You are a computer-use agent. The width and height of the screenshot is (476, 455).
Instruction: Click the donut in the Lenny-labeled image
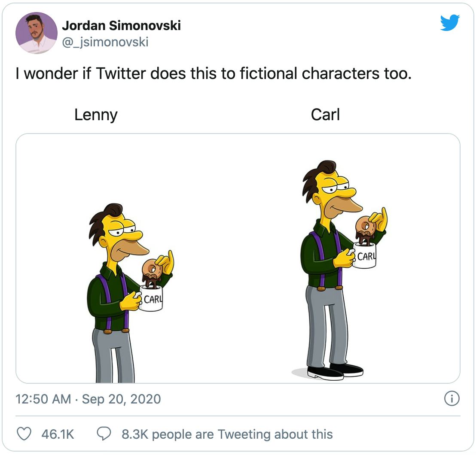[151, 270]
